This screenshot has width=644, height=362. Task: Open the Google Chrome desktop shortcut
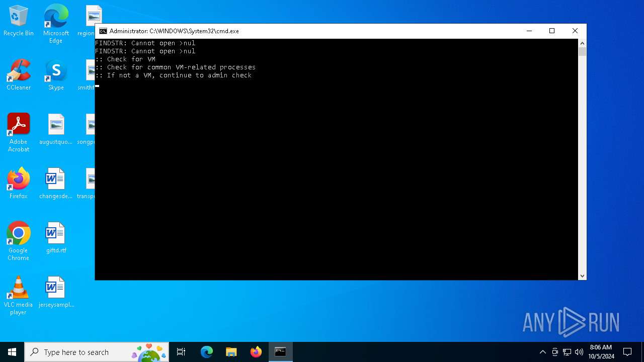(x=19, y=241)
